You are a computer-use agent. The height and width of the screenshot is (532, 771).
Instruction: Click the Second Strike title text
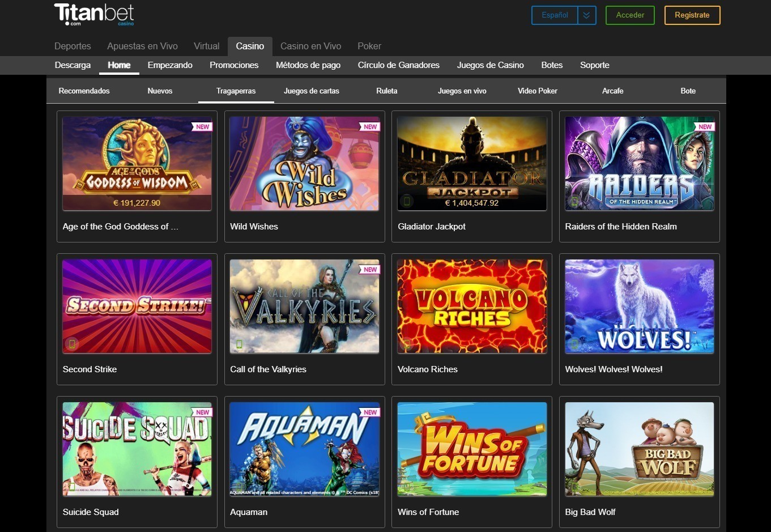[x=90, y=369]
